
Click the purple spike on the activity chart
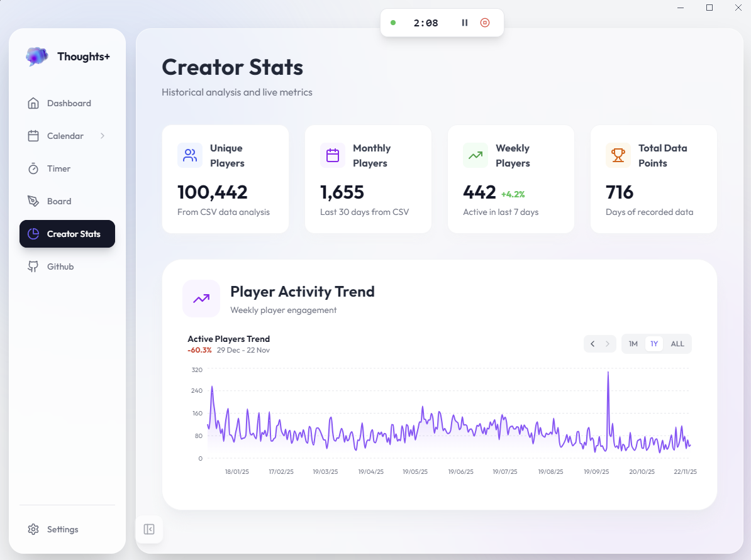pyautogui.click(x=608, y=377)
